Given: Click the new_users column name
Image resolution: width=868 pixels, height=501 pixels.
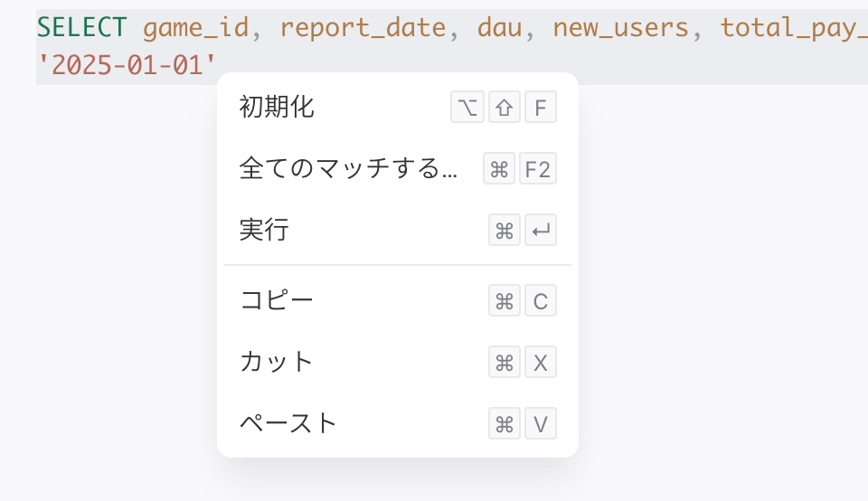Looking at the screenshot, I should (620, 28).
